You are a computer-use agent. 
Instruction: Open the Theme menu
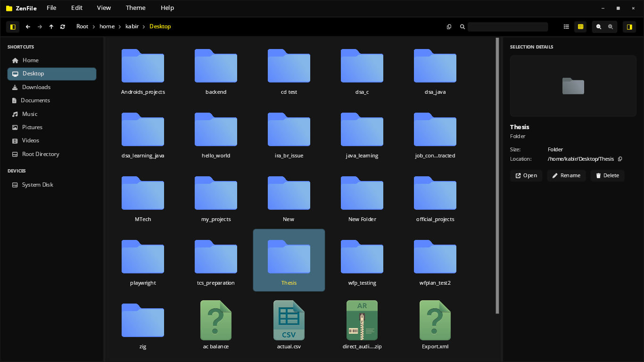[x=136, y=8]
